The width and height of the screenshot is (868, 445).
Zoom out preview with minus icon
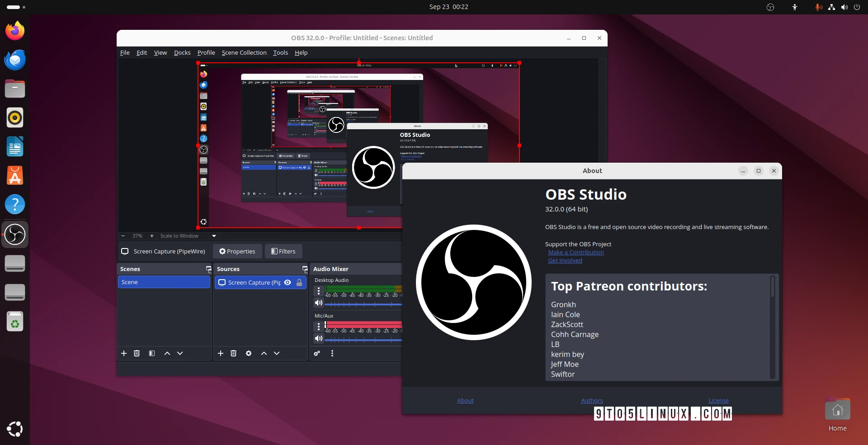click(123, 236)
